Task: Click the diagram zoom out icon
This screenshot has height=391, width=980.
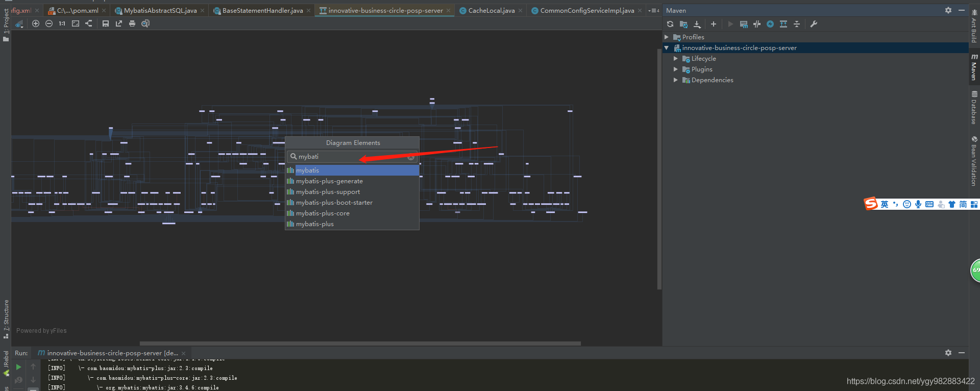Action: tap(49, 23)
